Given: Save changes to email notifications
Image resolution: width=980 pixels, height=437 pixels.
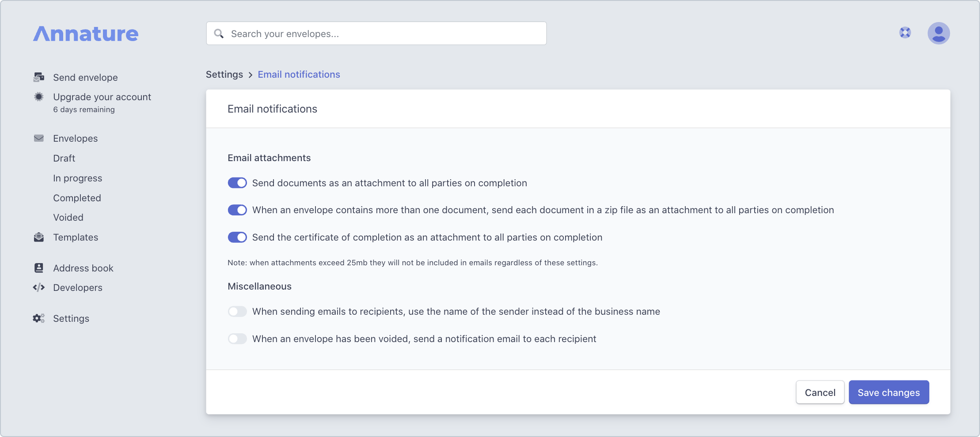Looking at the screenshot, I should pos(889,392).
